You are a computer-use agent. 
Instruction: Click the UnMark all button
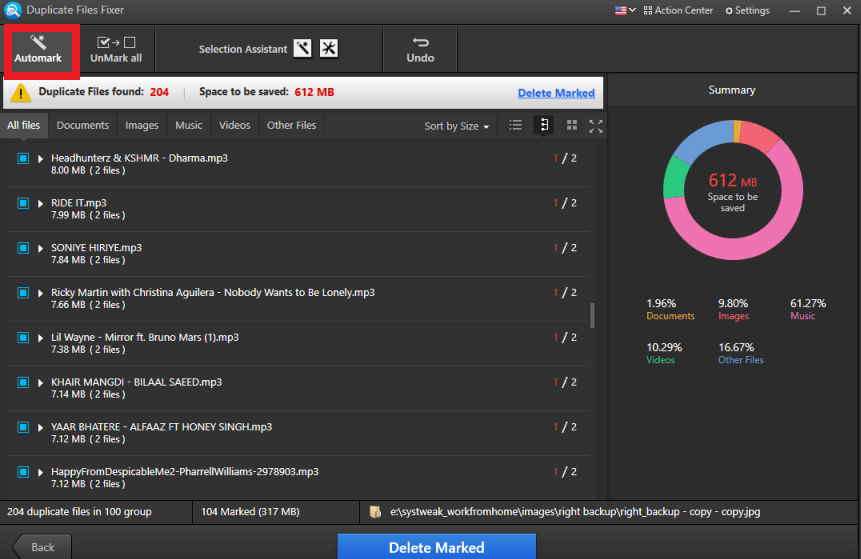[x=116, y=48]
